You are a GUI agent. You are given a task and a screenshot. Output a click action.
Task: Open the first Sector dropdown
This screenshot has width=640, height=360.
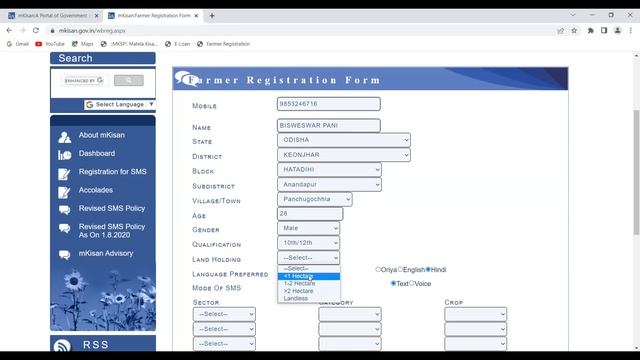(x=224, y=314)
